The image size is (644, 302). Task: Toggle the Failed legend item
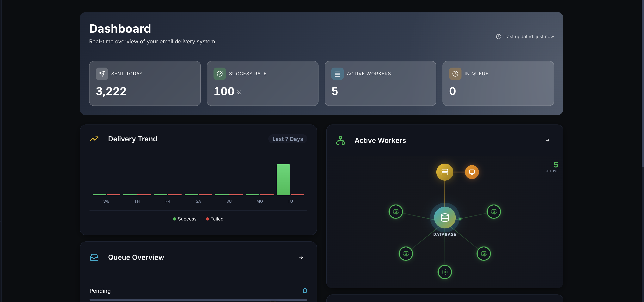(x=214, y=219)
